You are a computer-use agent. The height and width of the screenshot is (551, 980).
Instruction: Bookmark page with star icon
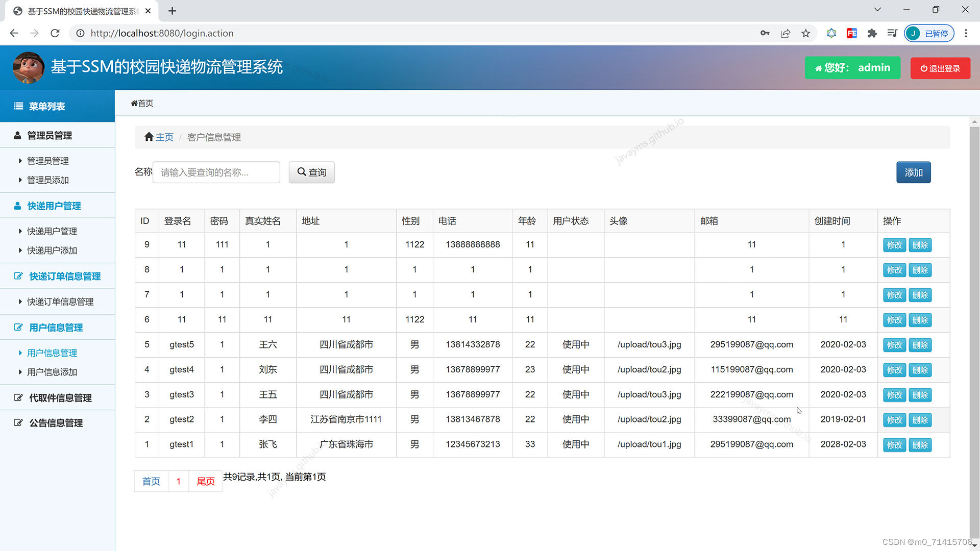[x=805, y=33]
